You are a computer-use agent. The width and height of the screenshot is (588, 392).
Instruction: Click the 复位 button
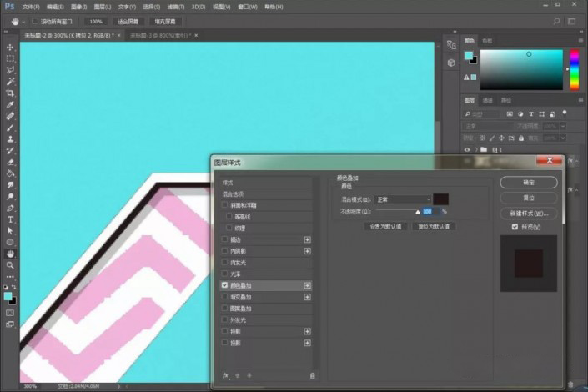(x=529, y=198)
